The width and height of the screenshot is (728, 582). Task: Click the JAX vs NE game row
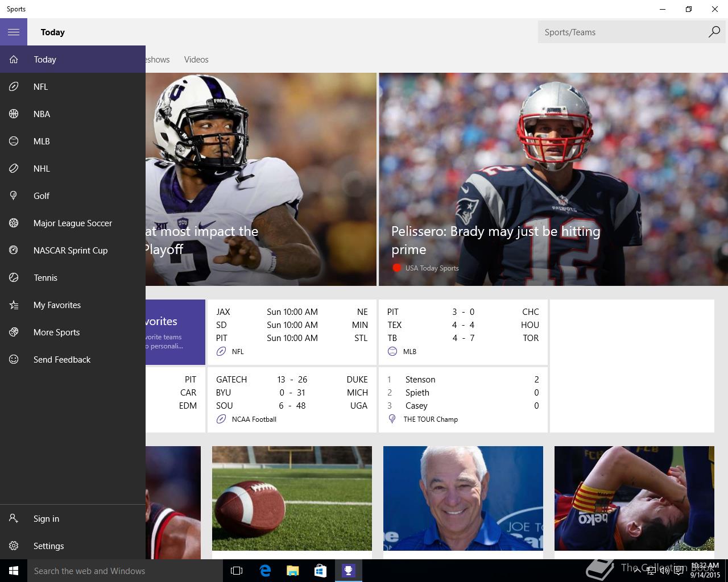coord(292,311)
